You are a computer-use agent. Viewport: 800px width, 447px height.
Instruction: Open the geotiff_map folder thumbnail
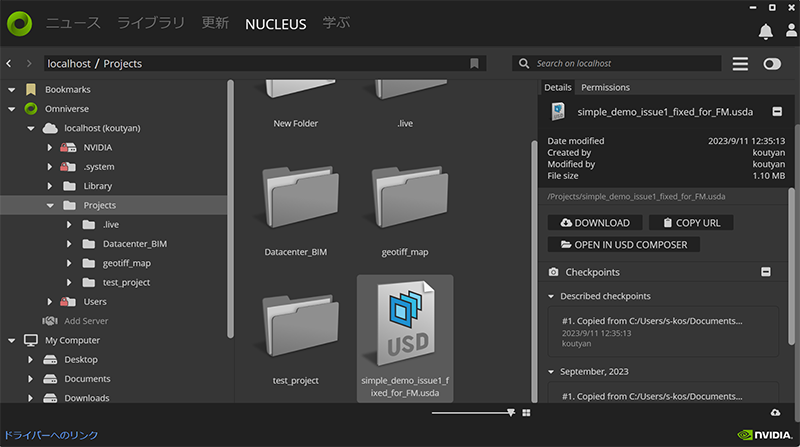click(410, 197)
